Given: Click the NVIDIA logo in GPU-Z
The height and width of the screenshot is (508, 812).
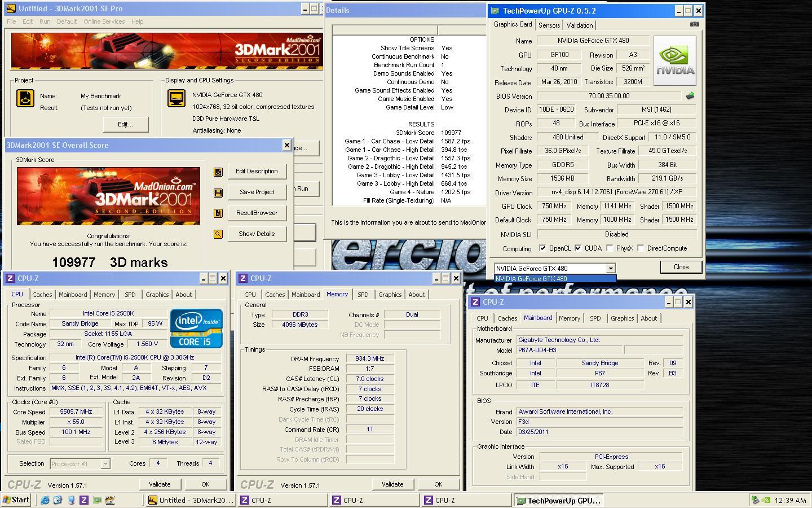Looking at the screenshot, I should tap(675, 60).
